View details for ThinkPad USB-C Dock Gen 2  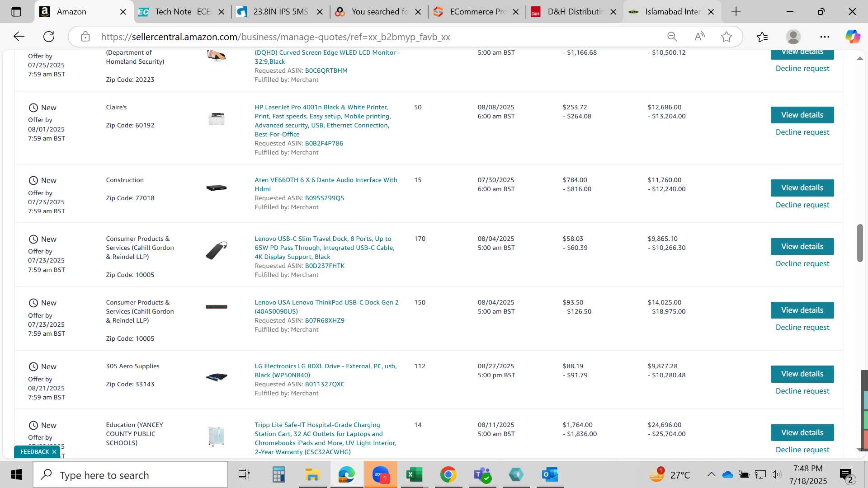click(802, 310)
